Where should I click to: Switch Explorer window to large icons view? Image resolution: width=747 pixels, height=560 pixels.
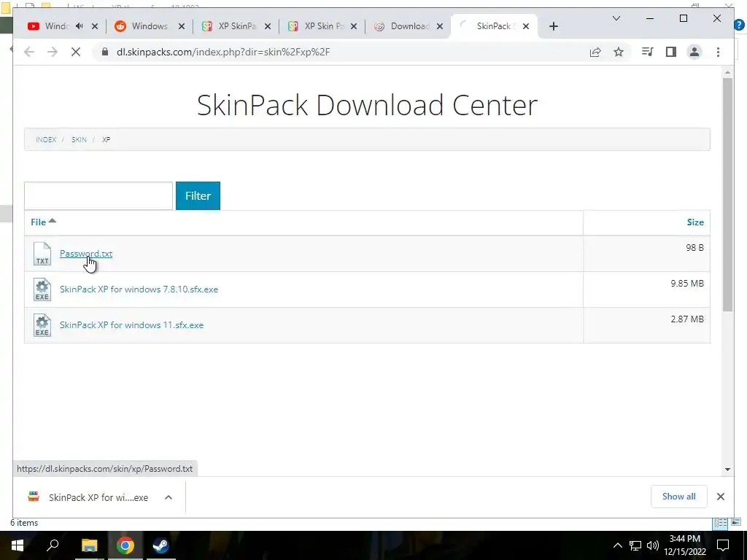point(736,522)
